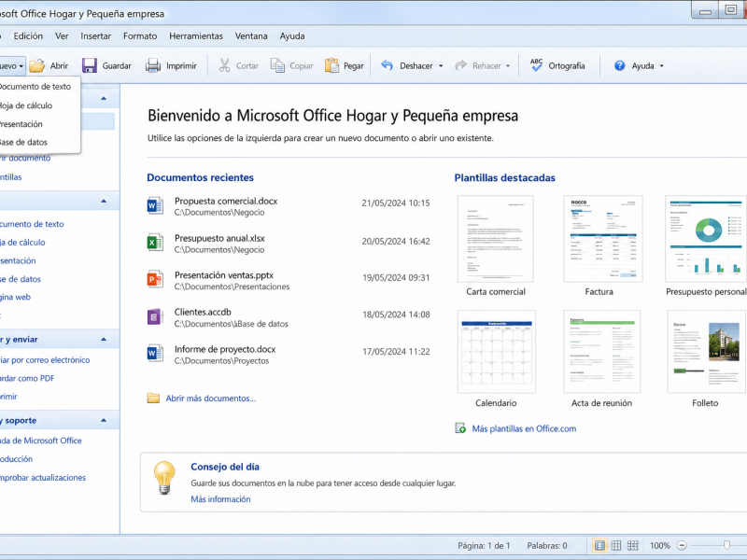This screenshot has height=560, width=747.
Task: Click the sidebar 'como PDF' link
Action: pyautogui.click(x=27, y=378)
